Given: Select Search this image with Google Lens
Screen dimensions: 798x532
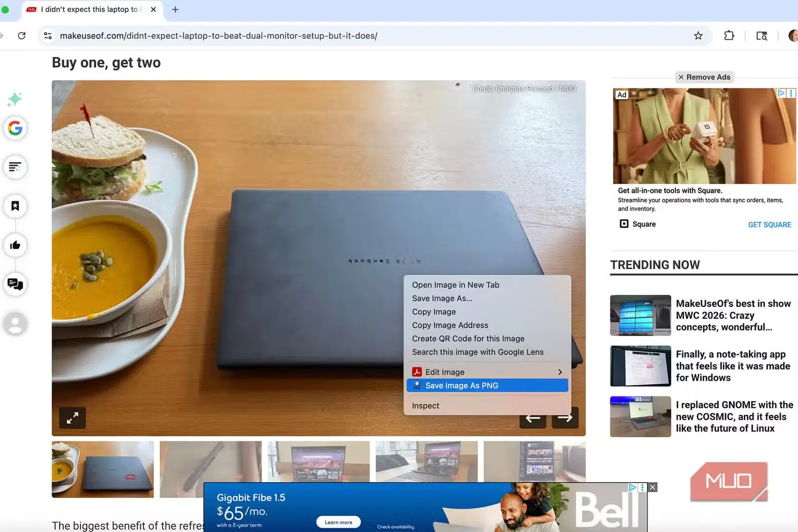Looking at the screenshot, I should point(478,352).
